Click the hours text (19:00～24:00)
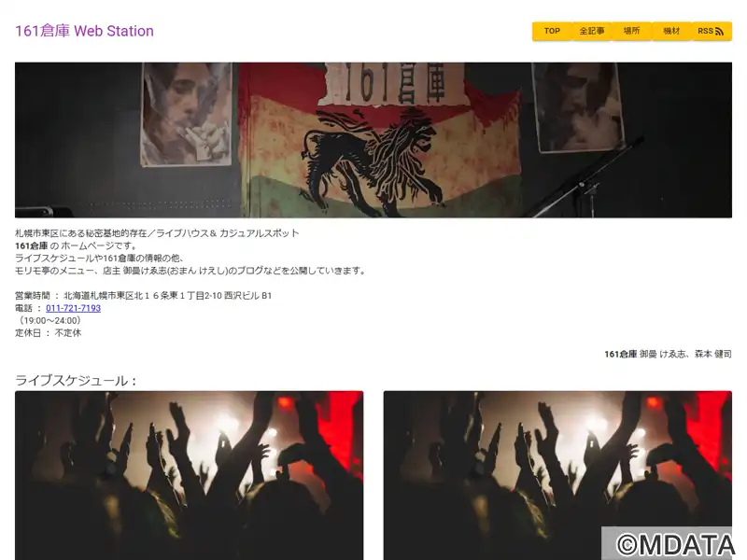This screenshot has height=560, width=747. pyautogui.click(x=49, y=320)
